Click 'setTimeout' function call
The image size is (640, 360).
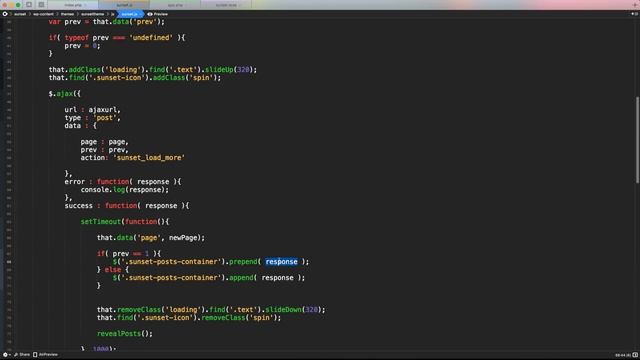[x=101, y=222]
